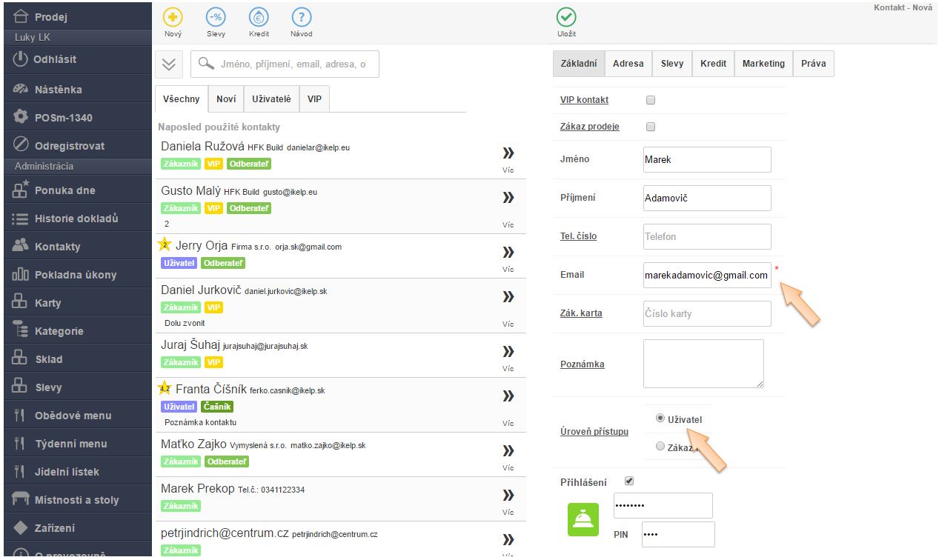Untick the Přihlášení checkbox
Screen dimensions: 939x560
pyautogui.click(x=629, y=481)
